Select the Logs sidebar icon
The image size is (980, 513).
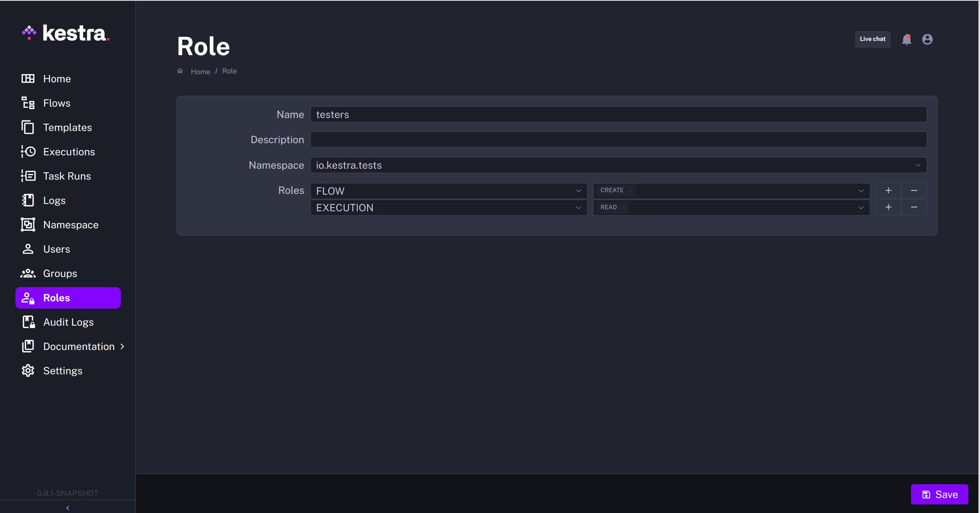coord(27,200)
